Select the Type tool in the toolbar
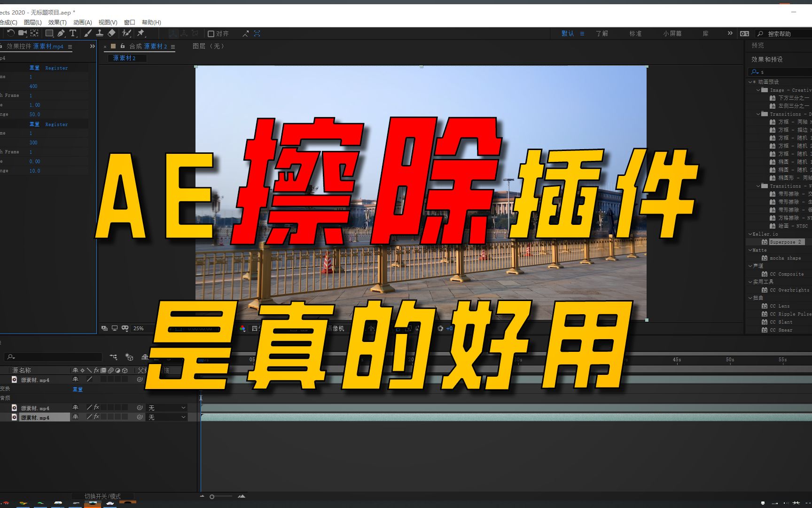The image size is (812, 508). coord(73,33)
